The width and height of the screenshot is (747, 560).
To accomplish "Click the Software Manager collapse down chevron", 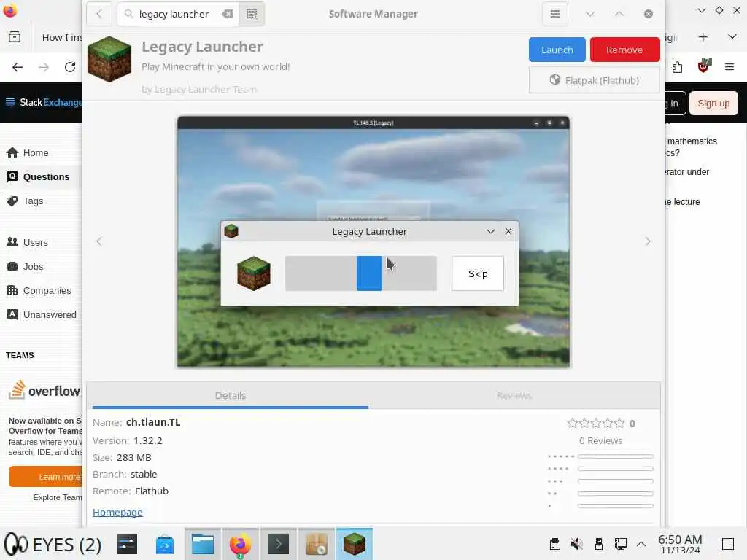I will pyautogui.click(x=589, y=14).
